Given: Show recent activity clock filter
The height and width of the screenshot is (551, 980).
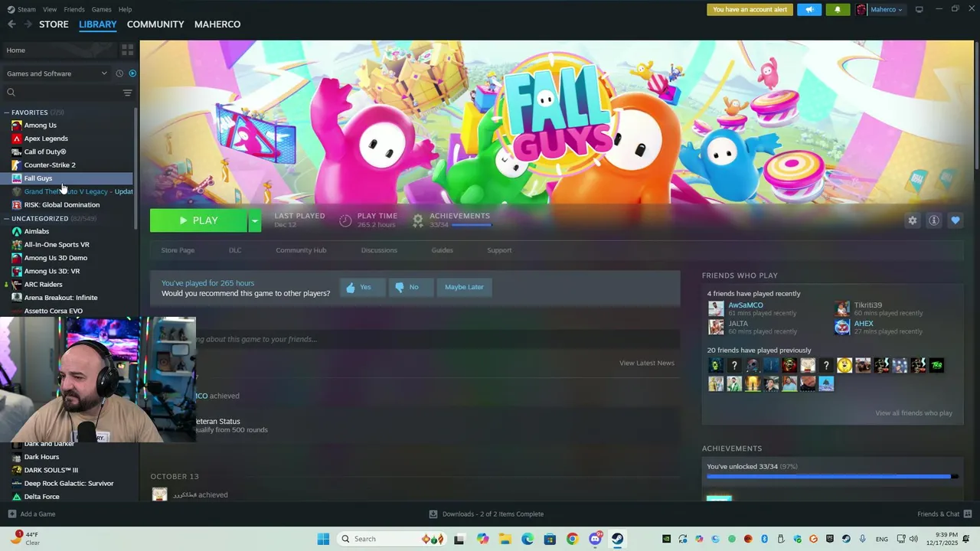Looking at the screenshot, I should 119,73.
